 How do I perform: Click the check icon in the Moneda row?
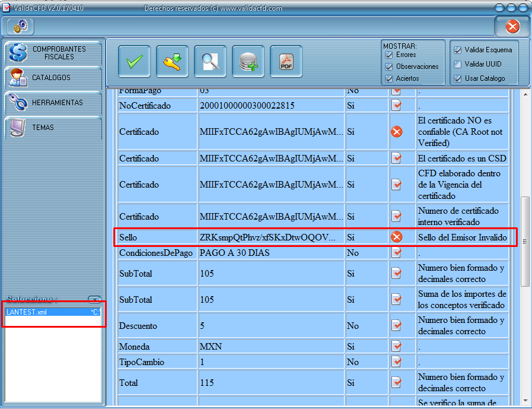tap(396, 346)
